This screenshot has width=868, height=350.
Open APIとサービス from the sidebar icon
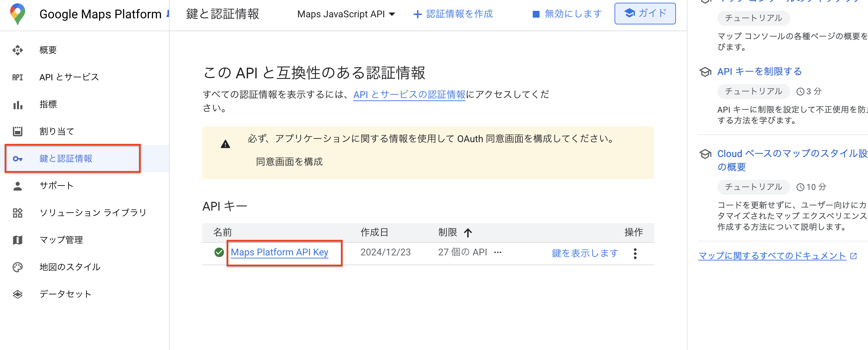click(x=18, y=77)
